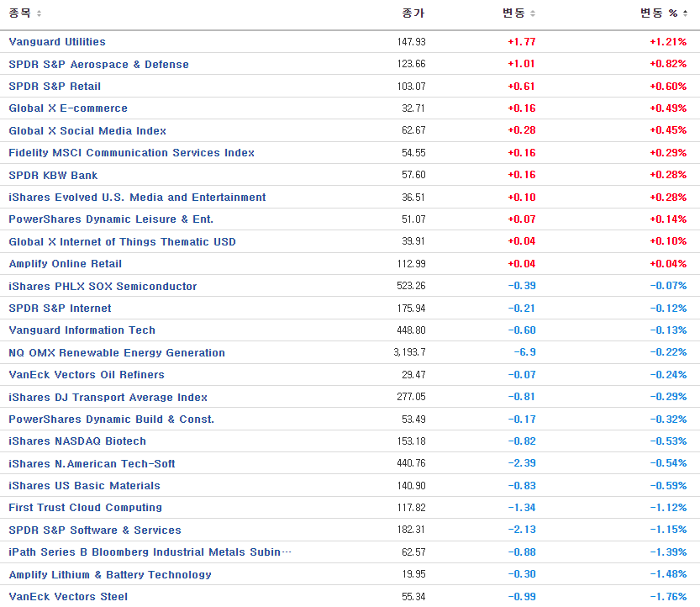The image size is (700, 607).
Task: Click percent change -0.07%
Action: tap(668, 286)
